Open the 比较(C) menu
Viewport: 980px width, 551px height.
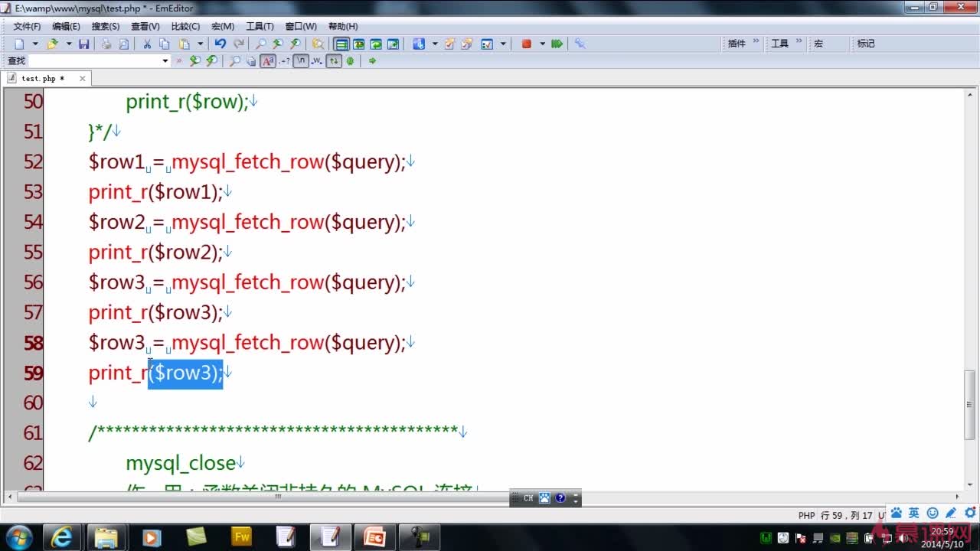(185, 26)
